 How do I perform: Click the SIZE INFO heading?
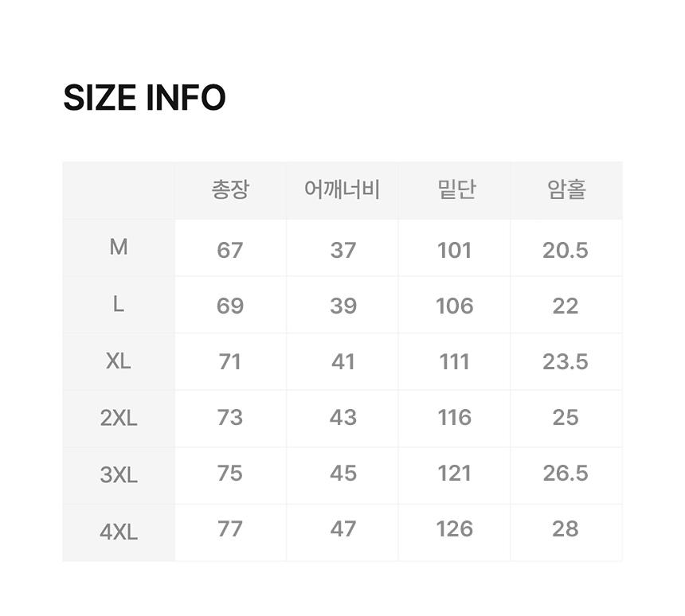(x=144, y=98)
